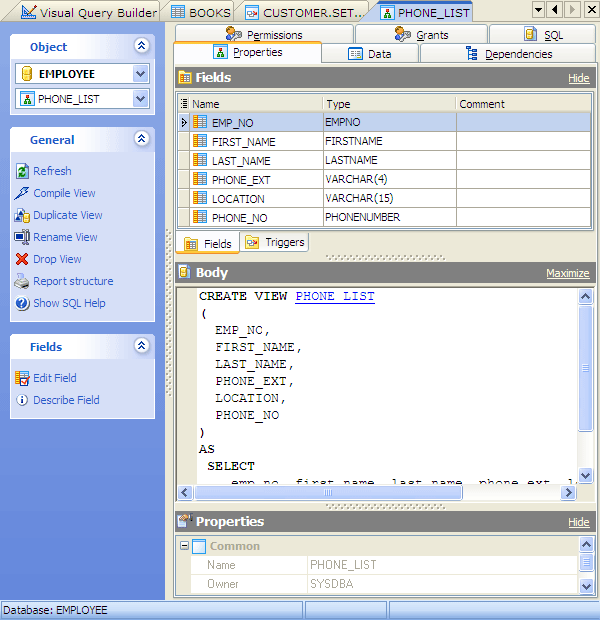Screen dimensions: 600x620
Task: Collapse the Object panel chevron
Action: coord(141,46)
